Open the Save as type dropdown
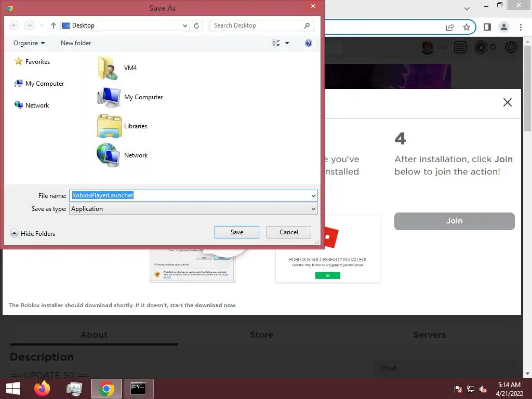Image resolution: width=532 pixels, height=399 pixels. pos(193,209)
